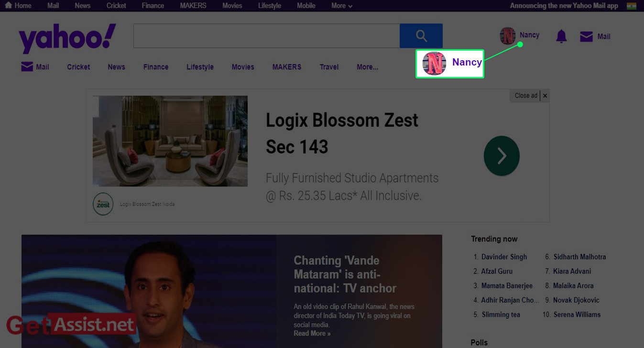Viewport: 644px width, 348px height.
Task: Click the Trending now heading
Action: (x=494, y=239)
